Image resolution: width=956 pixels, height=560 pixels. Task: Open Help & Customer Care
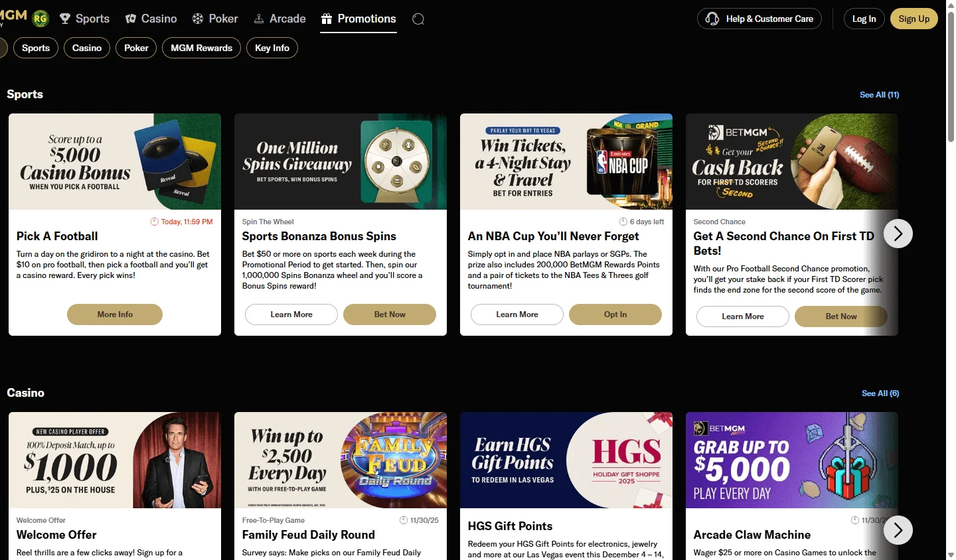point(759,19)
